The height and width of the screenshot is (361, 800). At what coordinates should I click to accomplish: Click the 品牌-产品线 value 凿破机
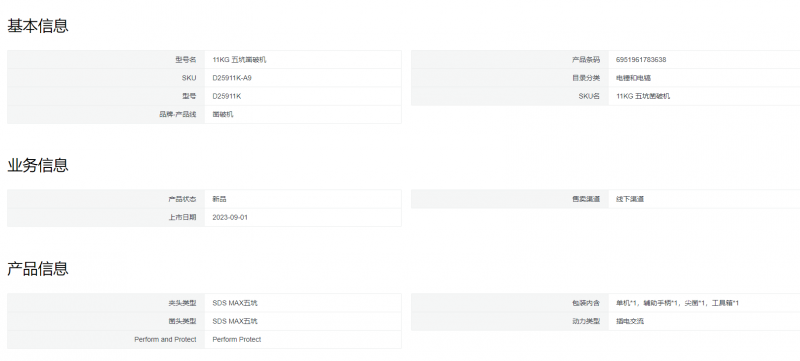223,115
